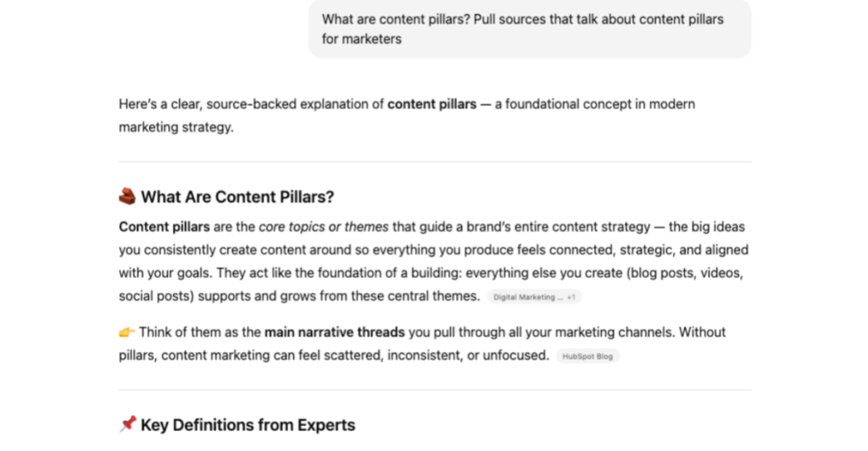Screen dimensions: 868x451
Task: Click the user prompt message bubble
Action: [x=529, y=29]
